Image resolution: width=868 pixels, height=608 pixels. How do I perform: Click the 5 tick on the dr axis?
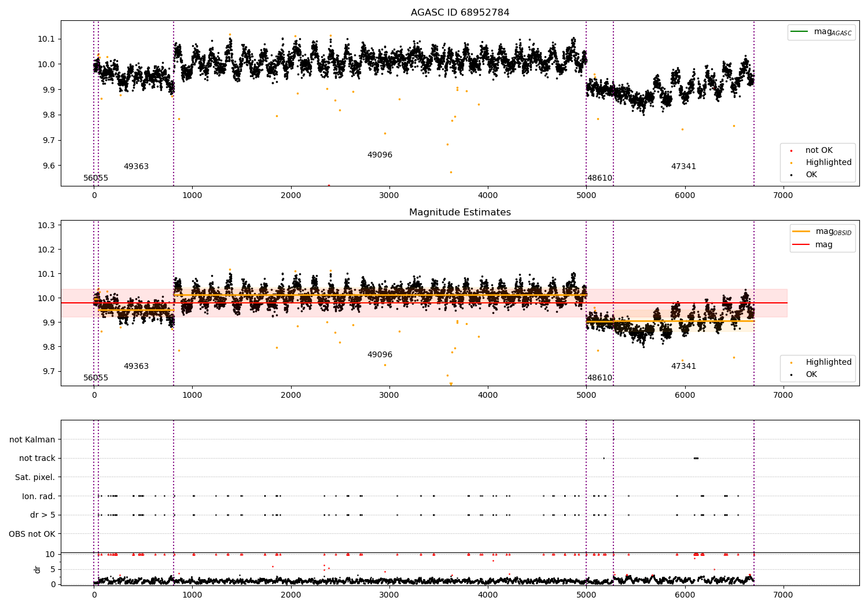[x=53, y=569]
